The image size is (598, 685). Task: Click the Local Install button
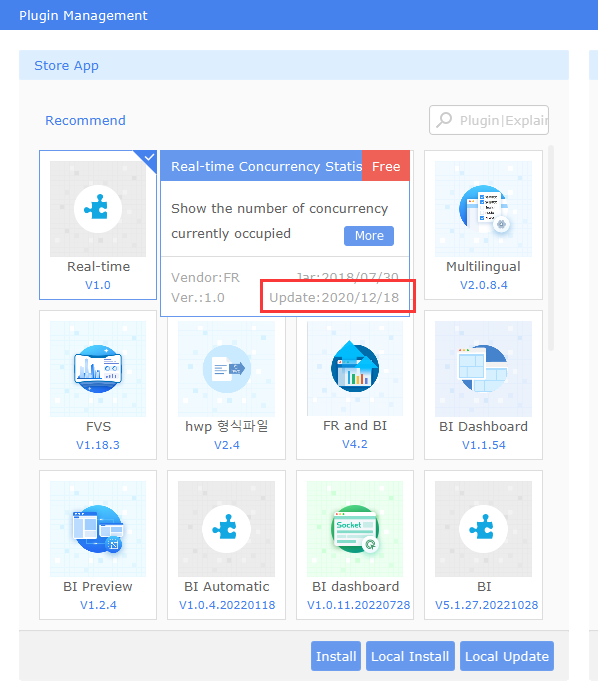tap(410, 656)
